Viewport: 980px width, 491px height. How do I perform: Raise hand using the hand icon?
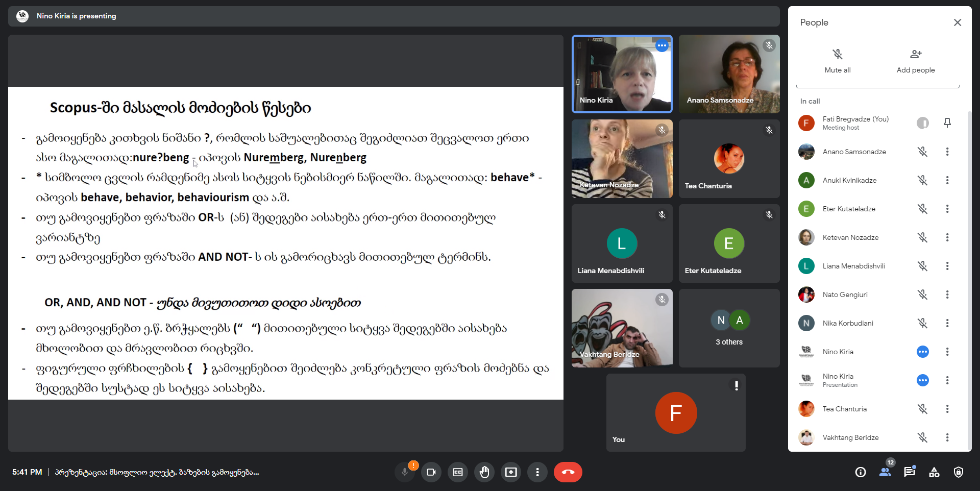point(484,472)
